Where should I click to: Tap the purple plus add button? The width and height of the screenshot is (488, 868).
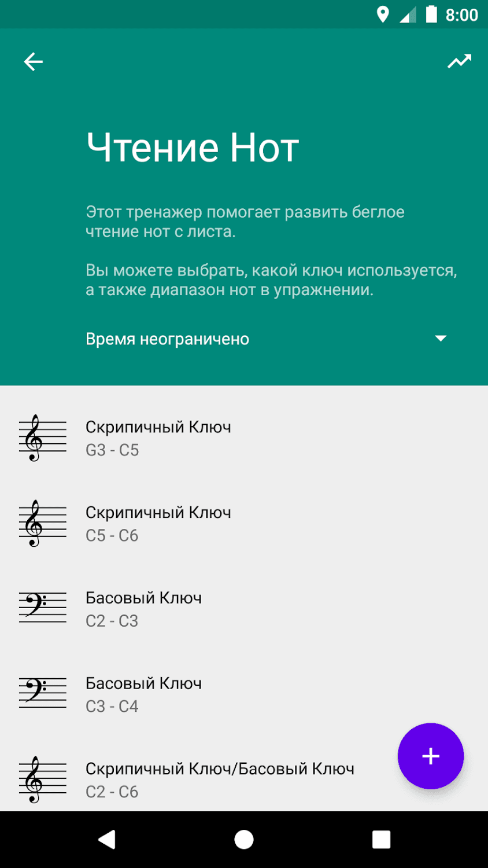(x=430, y=756)
